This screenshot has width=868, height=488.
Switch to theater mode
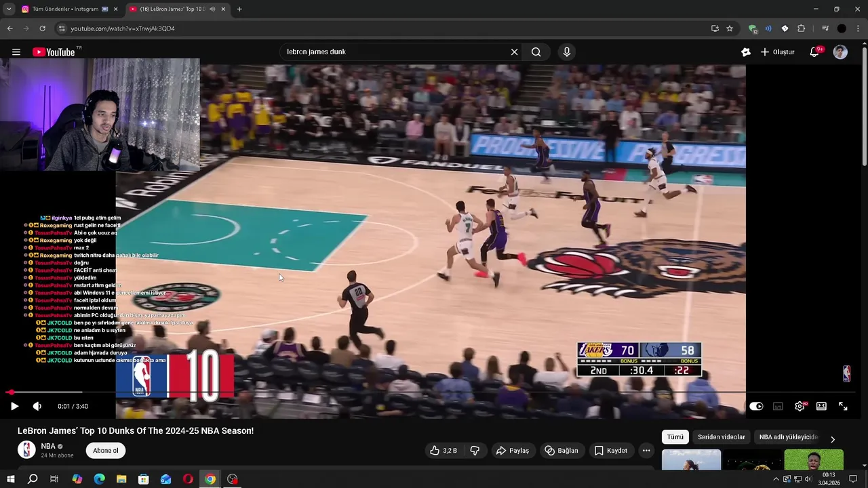point(821,406)
